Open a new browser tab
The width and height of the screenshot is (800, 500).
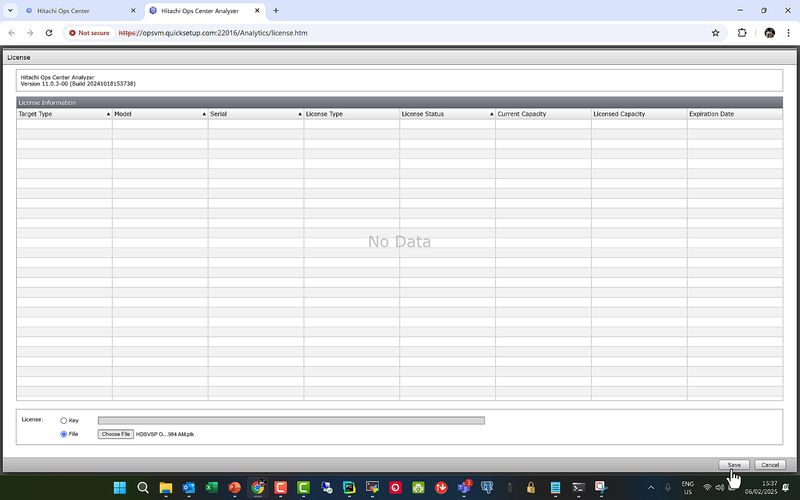click(x=276, y=10)
